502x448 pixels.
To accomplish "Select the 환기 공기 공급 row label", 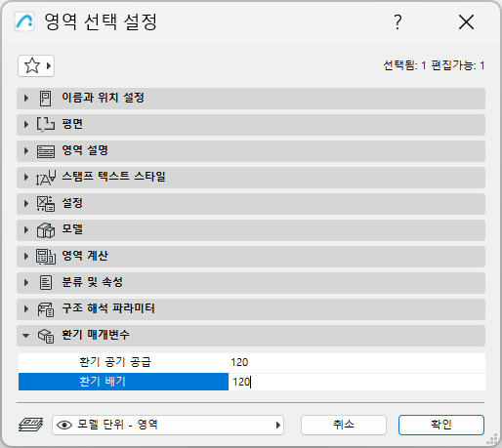I will click(x=115, y=362).
